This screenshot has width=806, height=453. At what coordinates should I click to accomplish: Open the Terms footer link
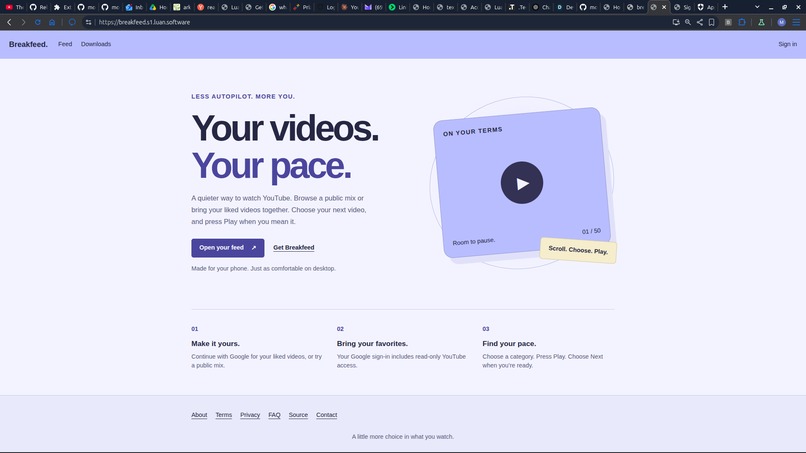click(224, 415)
